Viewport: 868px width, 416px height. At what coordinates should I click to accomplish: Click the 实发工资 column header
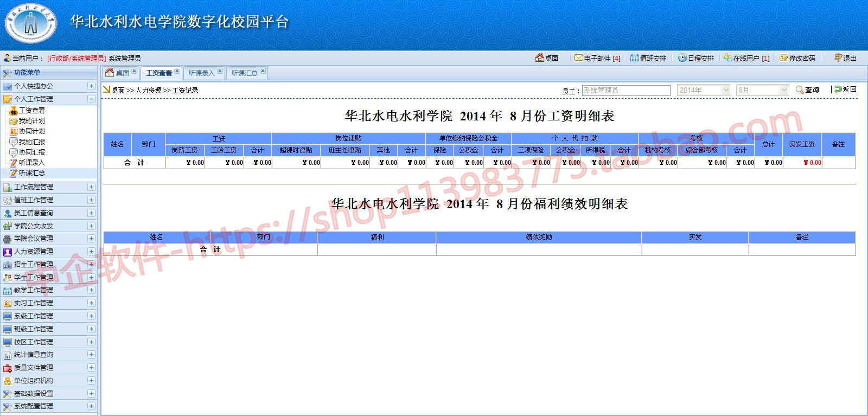pyautogui.click(x=802, y=144)
